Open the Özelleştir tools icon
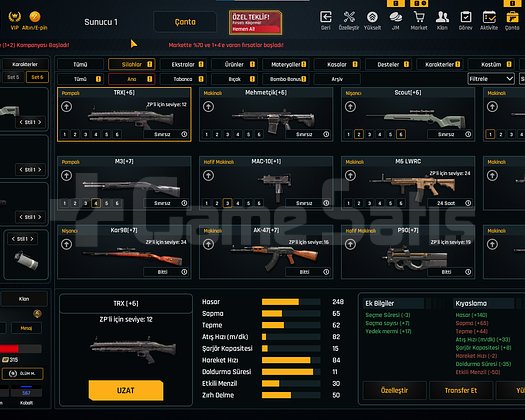Screen dimensions: 525x420 [349, 17]
